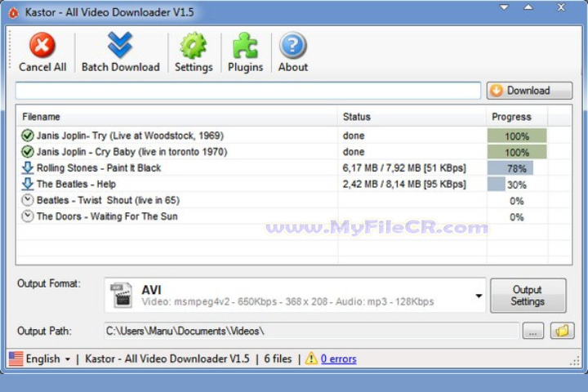The height and width of the screenshot is (392, 588).
Task: Sort by the Progress column header
Action: [517, 117]
